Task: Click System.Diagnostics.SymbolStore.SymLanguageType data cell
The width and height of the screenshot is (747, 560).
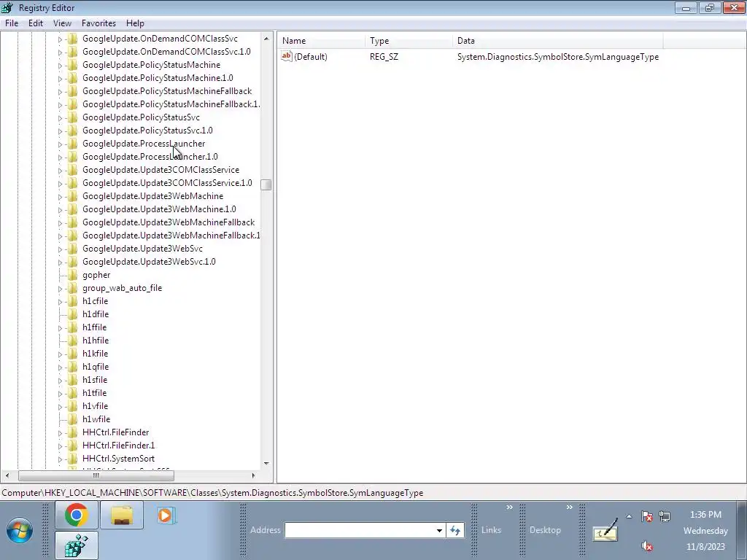Action: click(558, 57)
